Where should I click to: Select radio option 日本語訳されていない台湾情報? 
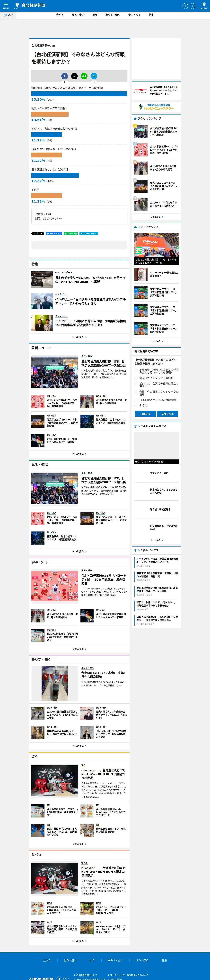[136, 400]
